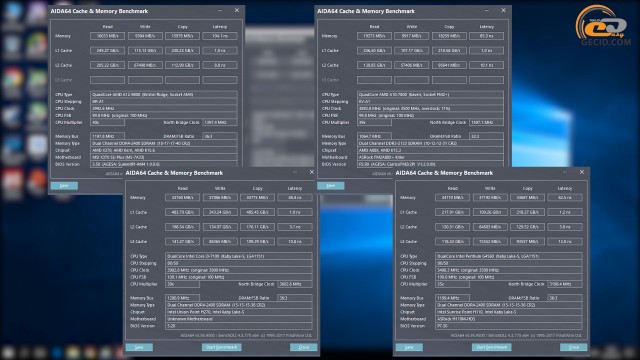Image resolution: width=640 pixels, height=360 pixels.
Task: Click Close button in the Core i3-7100 window
Action: point(304,347)
